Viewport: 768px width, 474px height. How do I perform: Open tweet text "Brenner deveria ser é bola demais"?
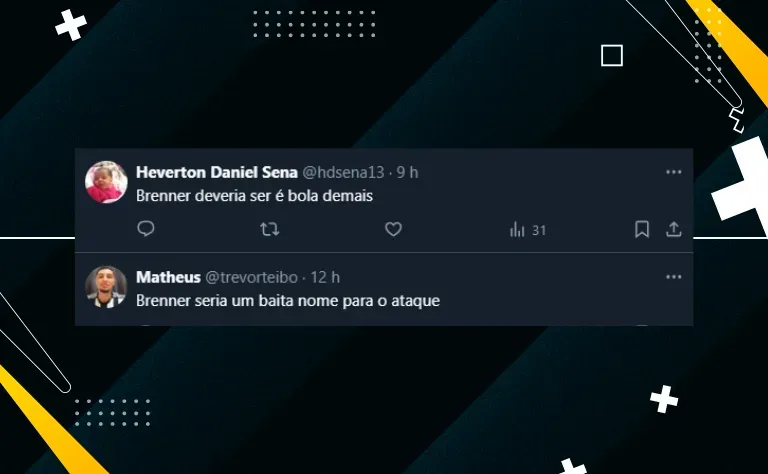click(x=255, y=196)
